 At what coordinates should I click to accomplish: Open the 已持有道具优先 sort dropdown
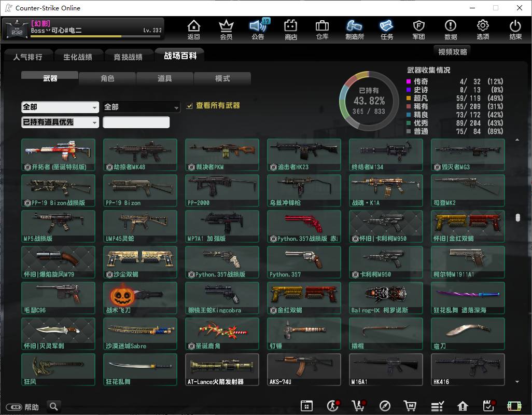tap(60, 122)
